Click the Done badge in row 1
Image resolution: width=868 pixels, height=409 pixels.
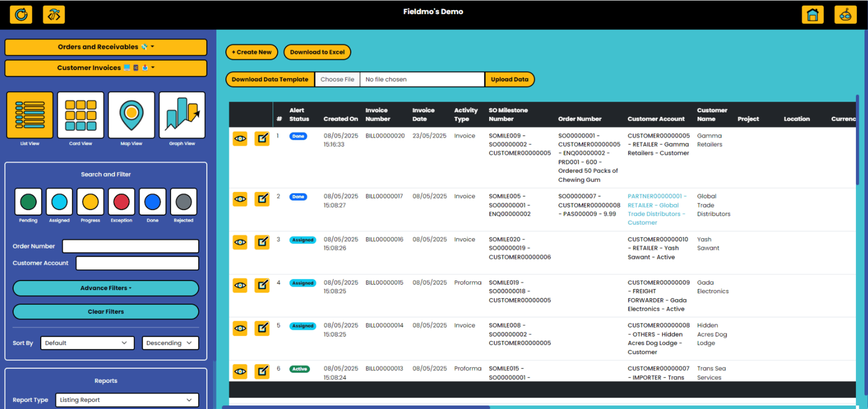pyautogui.click(x=298, y=136)
